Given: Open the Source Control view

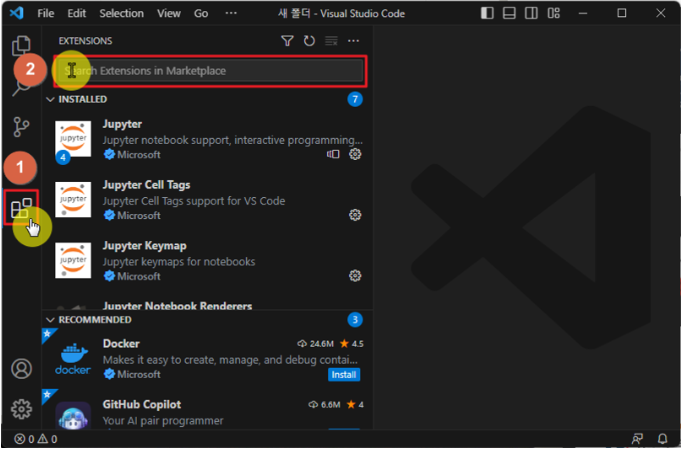Looking at the screenshot, I should 21,127.
